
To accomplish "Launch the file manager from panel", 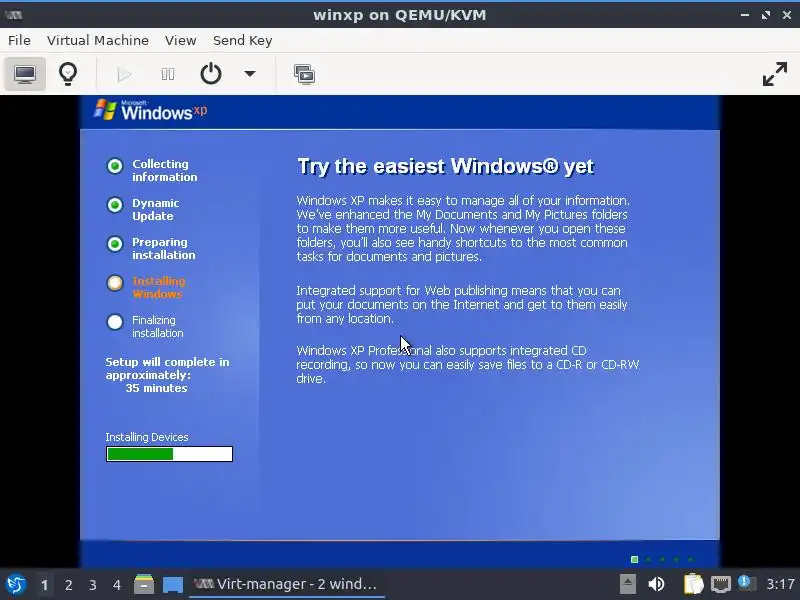I will pos(144,584).
